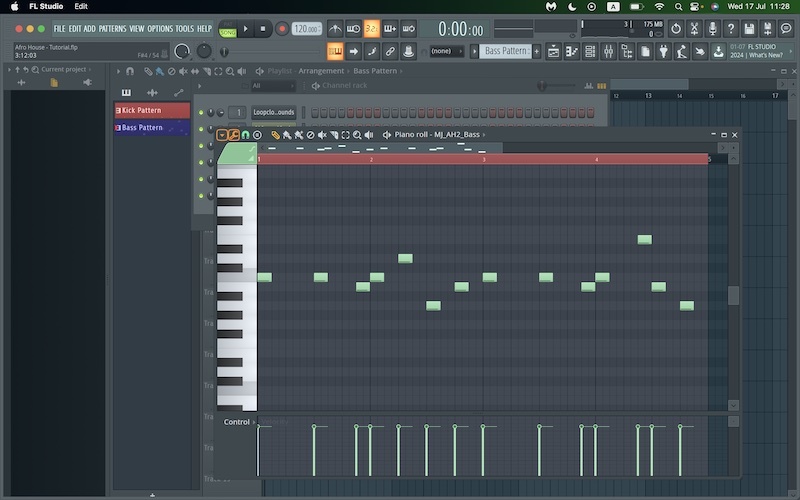
Task: Open piano roll wrench tools menu
Action: (233, 134)
